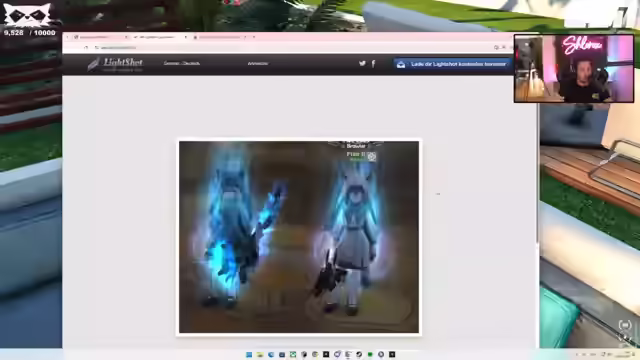Switch to the rightmost browser tab
The image size is (640, 360).
click(220, 37)
